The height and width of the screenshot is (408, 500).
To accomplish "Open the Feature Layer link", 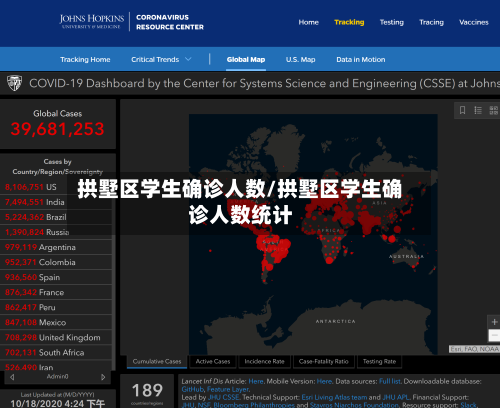I will 228,389.
